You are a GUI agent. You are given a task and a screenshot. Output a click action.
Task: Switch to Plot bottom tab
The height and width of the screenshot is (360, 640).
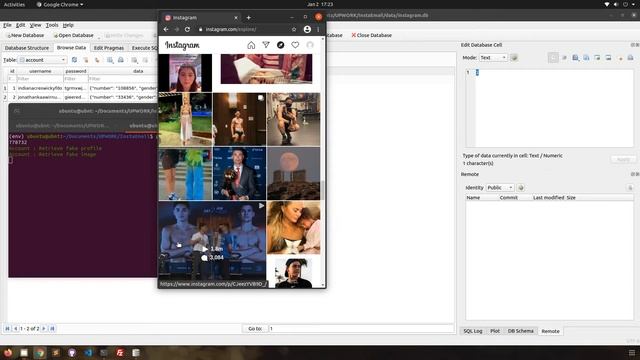point(495,331)
